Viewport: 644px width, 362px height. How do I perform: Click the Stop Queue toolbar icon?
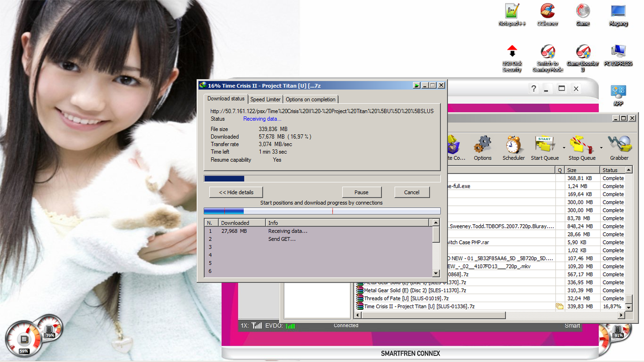(x=582, y=148)
